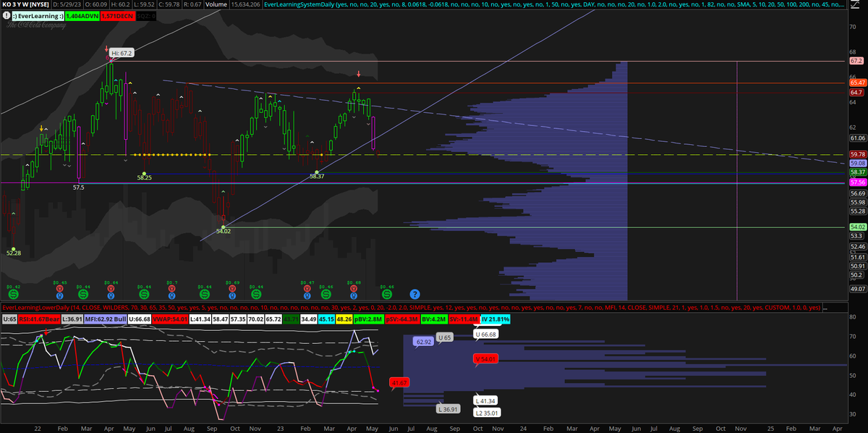The height and width of the screenshot is (433, 868).
Task: Click the 59.08 price axis label
Action: (x=857, y=164)
